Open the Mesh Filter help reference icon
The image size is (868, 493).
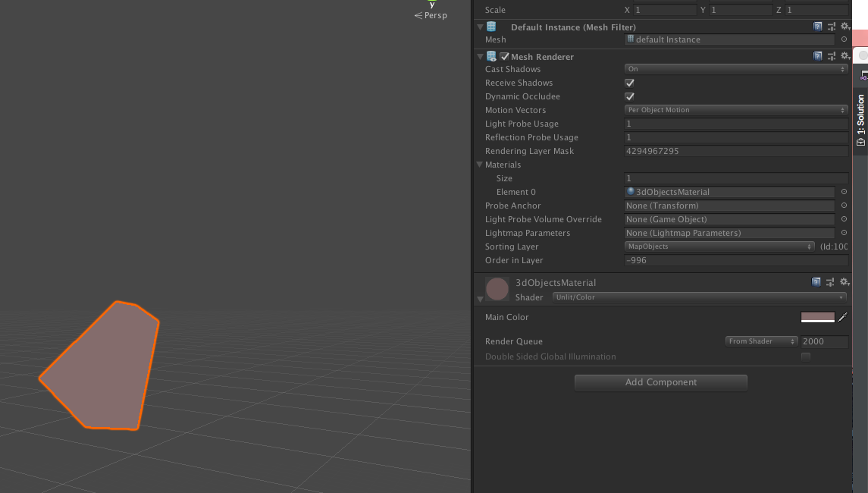[x=817, y=26]
